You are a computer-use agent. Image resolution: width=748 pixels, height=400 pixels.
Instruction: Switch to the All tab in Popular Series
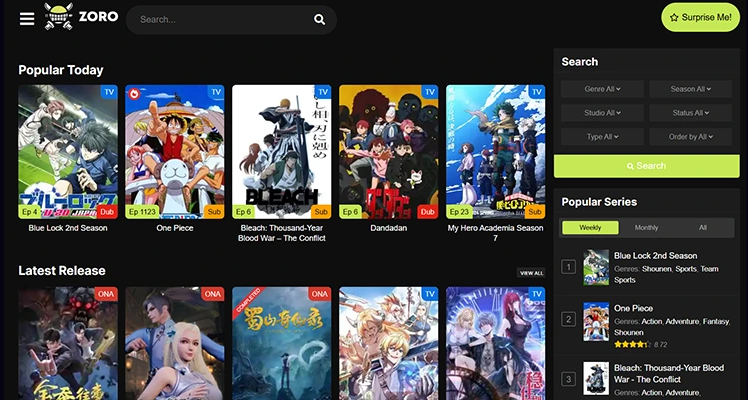pos(703,228)
